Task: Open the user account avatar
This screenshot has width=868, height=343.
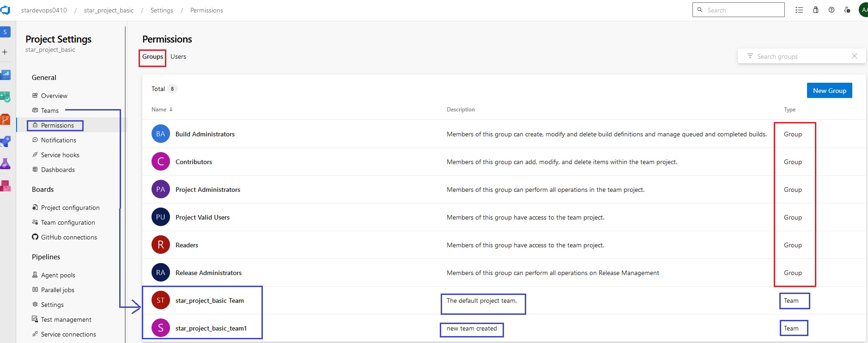Action: point(863,10)
